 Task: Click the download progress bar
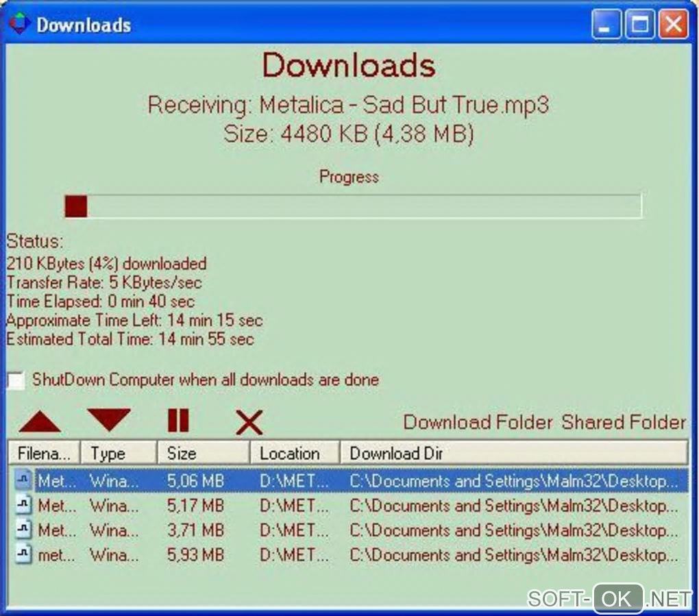click(x=353, y=206)
